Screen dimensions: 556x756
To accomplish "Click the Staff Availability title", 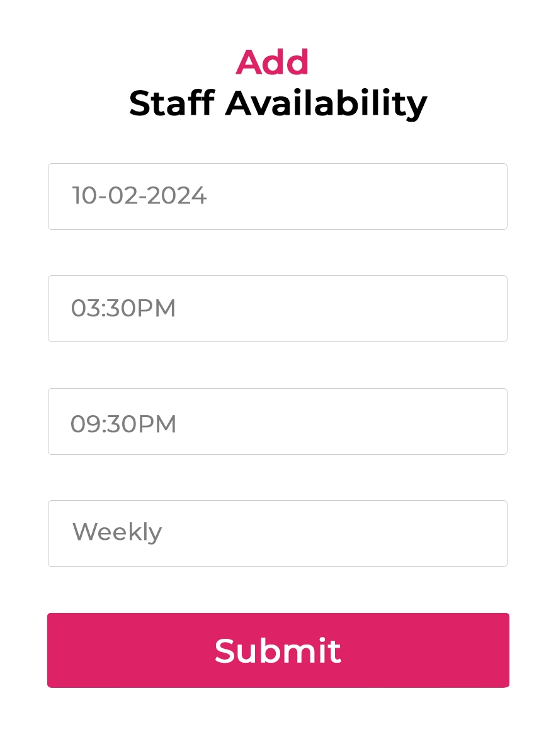I will pyautogui.click(x=278, y=104).
